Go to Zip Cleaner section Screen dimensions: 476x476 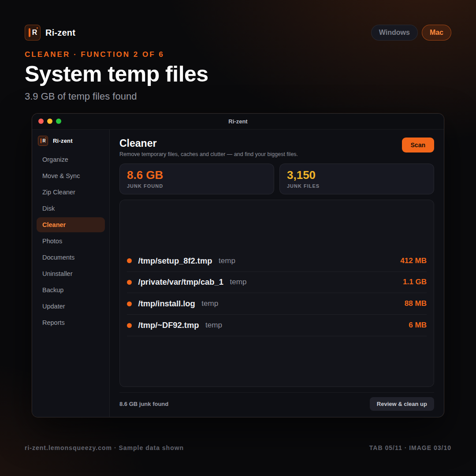point(71,192)
